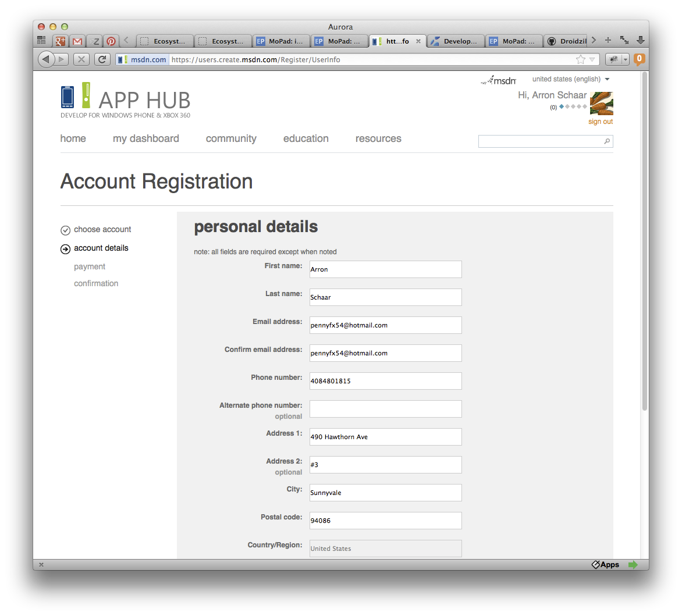This screenshot has width=682, height=616.
Task: Switch to the pinned Gmail tab
Action: pyautogui.click(x=77, y=41)
